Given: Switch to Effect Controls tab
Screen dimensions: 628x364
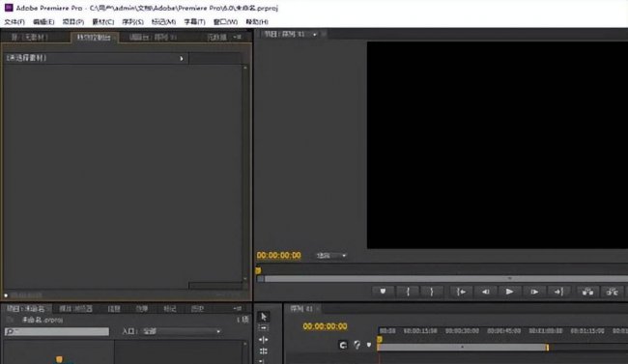Looking at the screenshot, I should coord(95,38).
